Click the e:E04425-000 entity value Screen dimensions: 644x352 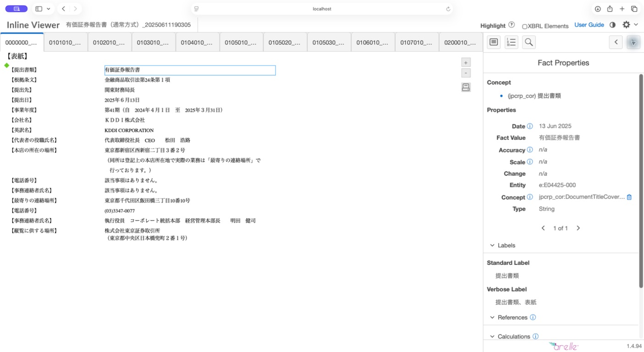tap(557, 185)
